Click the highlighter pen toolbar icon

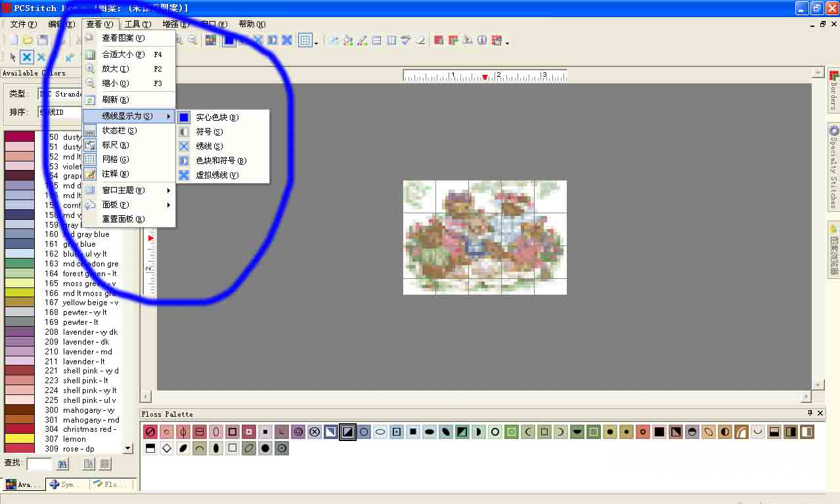361,40
